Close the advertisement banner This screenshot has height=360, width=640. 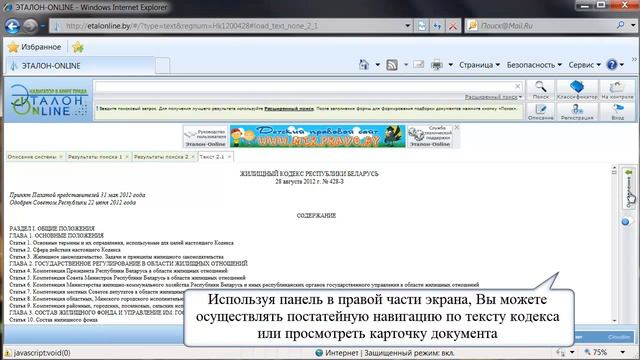click(457, 127)
